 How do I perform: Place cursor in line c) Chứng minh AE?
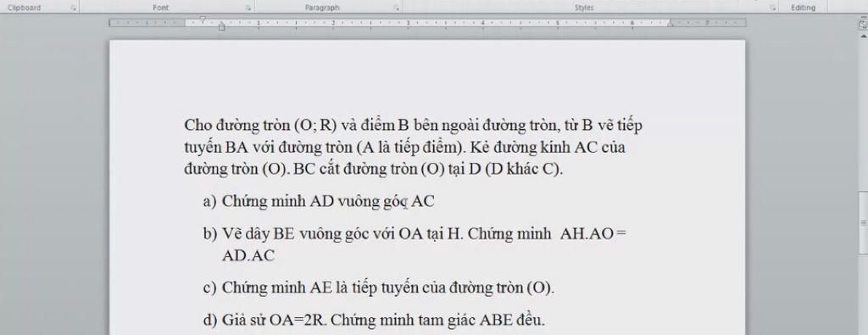click(x=379, y=288)
